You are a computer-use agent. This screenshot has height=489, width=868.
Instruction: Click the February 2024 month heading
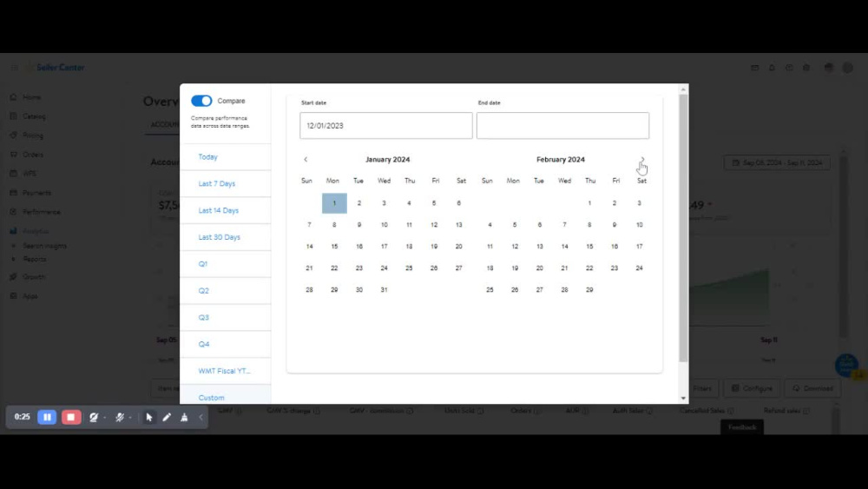coord(560,160)
